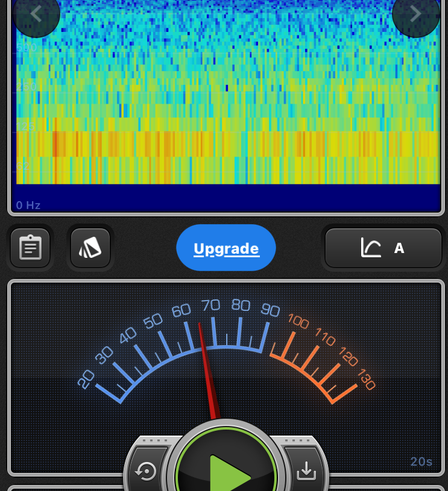Click the orange 130 mark on gauge
The height and width of the screenshot is (491, 448).
coord(366,380)
